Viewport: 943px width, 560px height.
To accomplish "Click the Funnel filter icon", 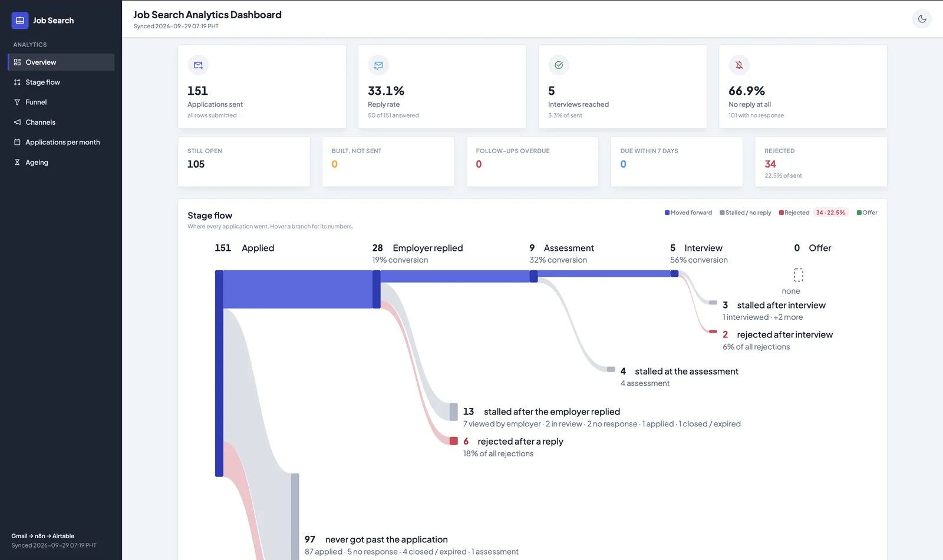I will (17, 102).
